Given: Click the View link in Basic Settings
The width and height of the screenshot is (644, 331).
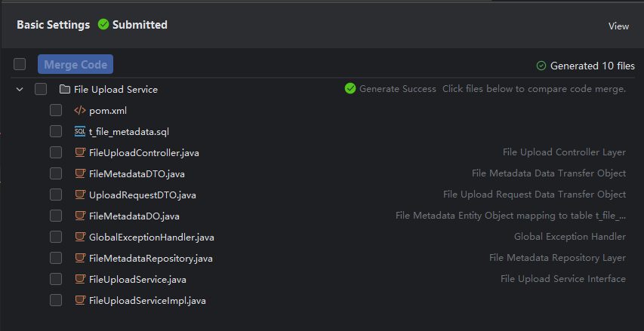Looking at the screenshot, I should click(x=618, y=26).
